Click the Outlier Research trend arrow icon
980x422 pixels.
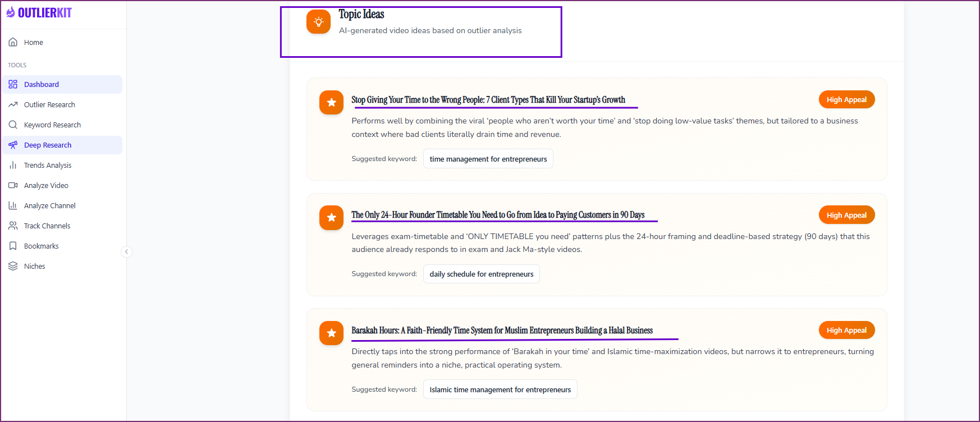[x=13, y=104]
